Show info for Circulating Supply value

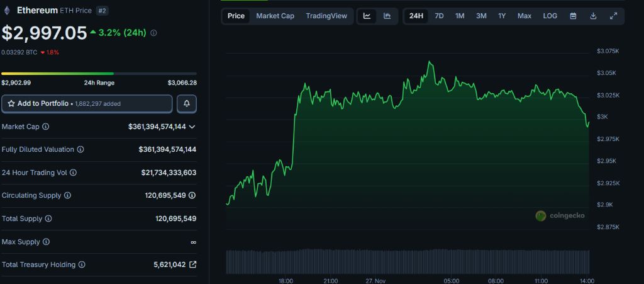(192, 195)
